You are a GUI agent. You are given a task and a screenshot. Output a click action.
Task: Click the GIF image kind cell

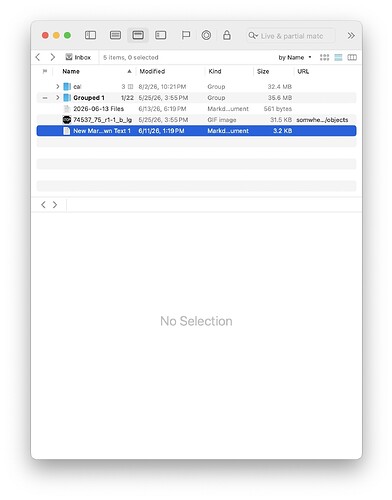pos(222,120)
